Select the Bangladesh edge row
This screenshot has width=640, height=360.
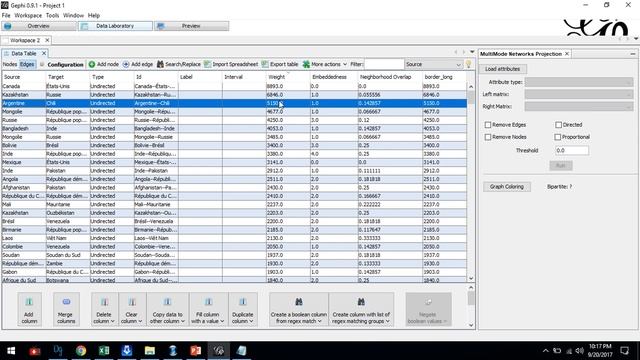coord(234,129)
